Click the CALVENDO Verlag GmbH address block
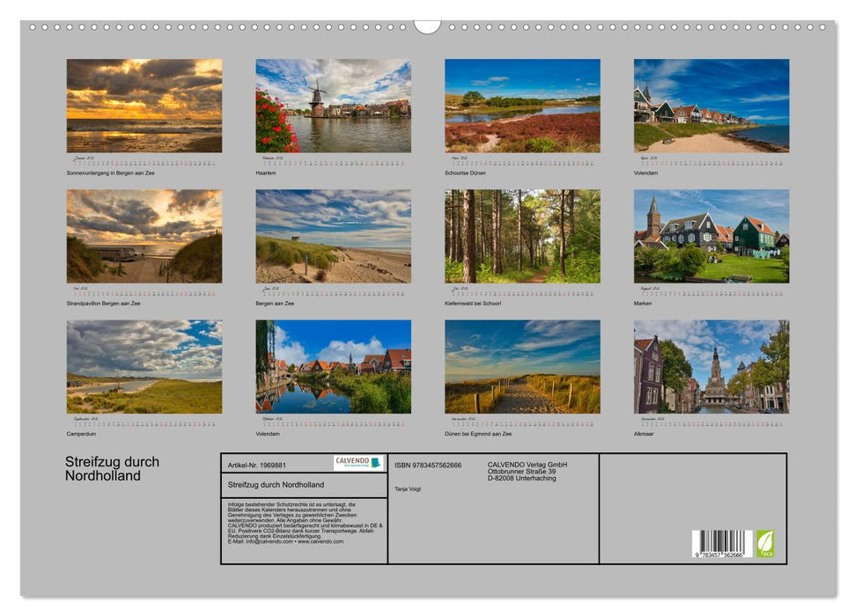855x616 pixels. (x=527, y=471)
